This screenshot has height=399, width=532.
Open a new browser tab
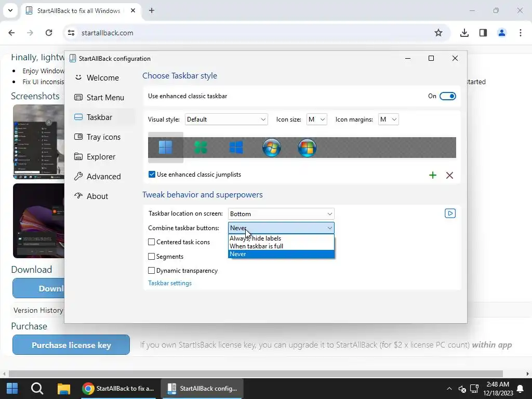tap(152, 10)
